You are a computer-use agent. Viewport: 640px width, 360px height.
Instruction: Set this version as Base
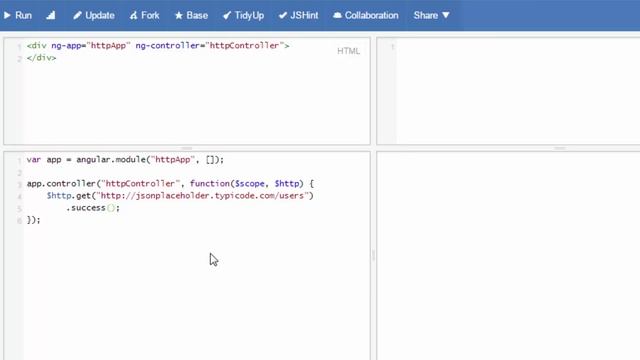pyautogui.click(x=191, y=16)
